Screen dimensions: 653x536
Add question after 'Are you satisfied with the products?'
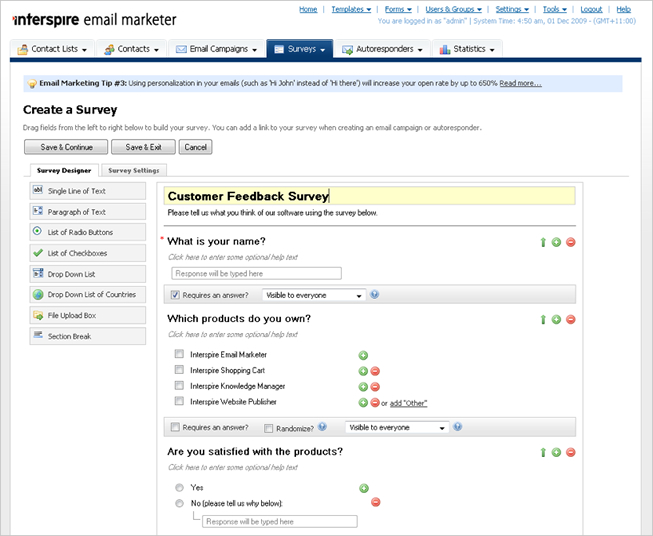click(x=556, y=452)
